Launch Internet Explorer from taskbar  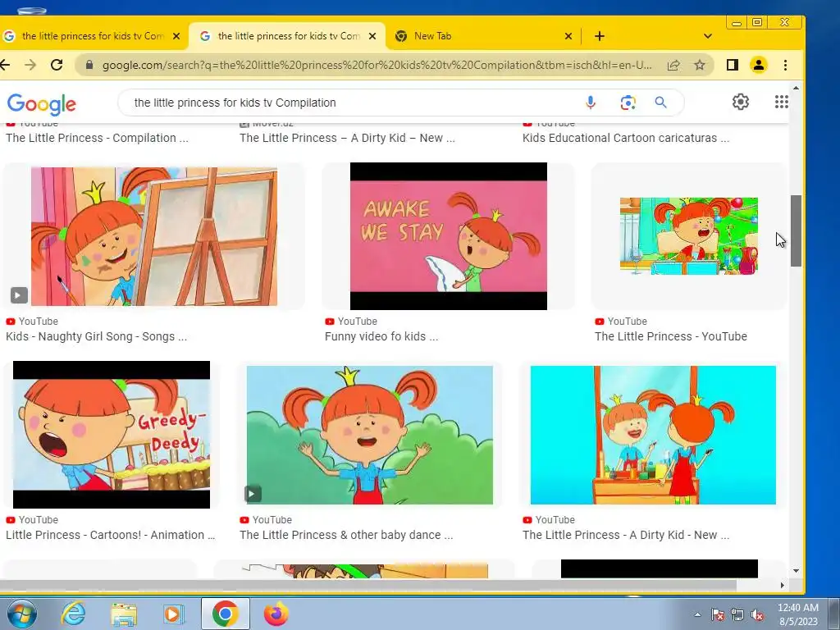[x=73, y=614]
